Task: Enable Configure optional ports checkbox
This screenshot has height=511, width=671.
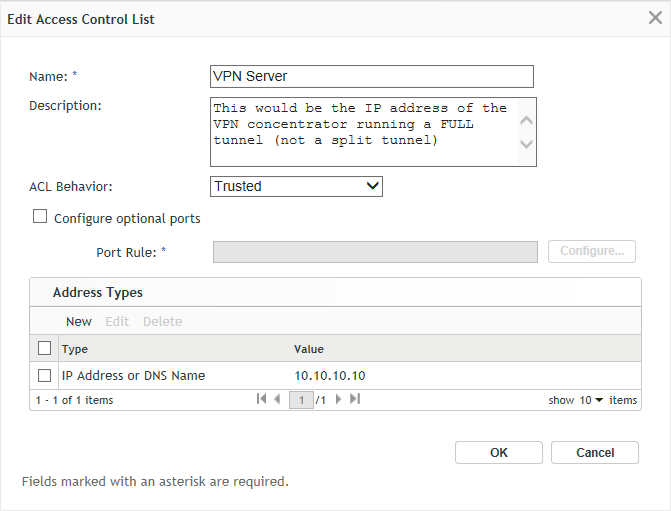Action: (x=40, y=217)
